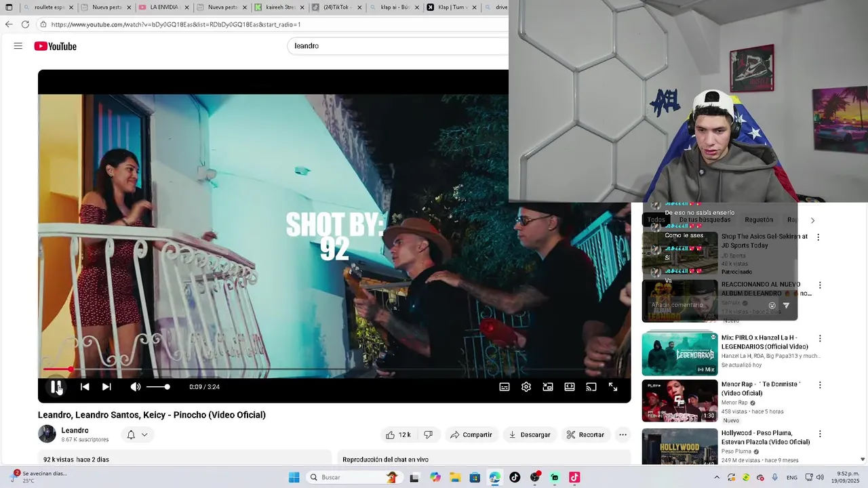Open more actions beside Recortar
868x488 pixels.
click(x=623, y=434)
